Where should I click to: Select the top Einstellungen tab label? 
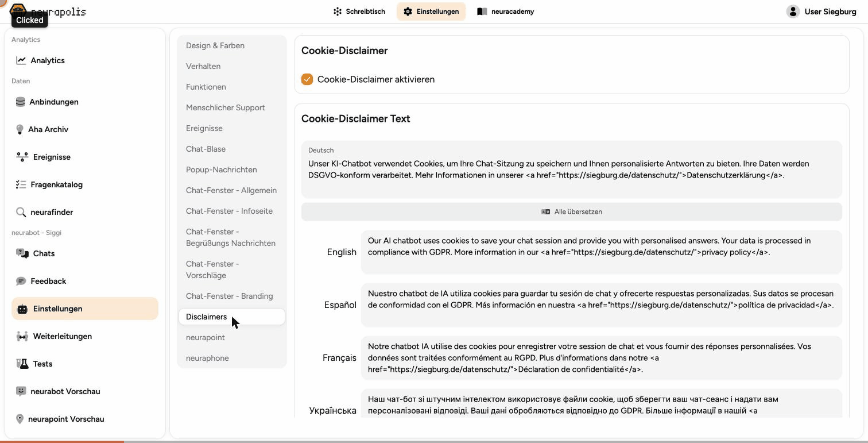coord(437,11)
